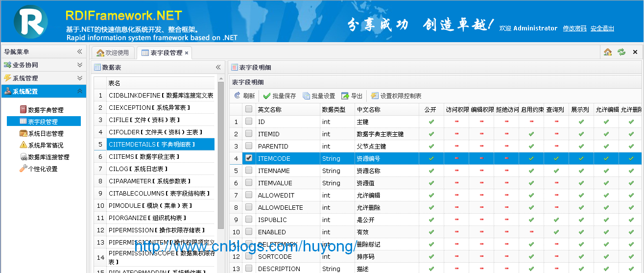Click the 数据表 panel header icon
Screen dimensions: 644x273
pyautogui.click(x=97, y=67)
